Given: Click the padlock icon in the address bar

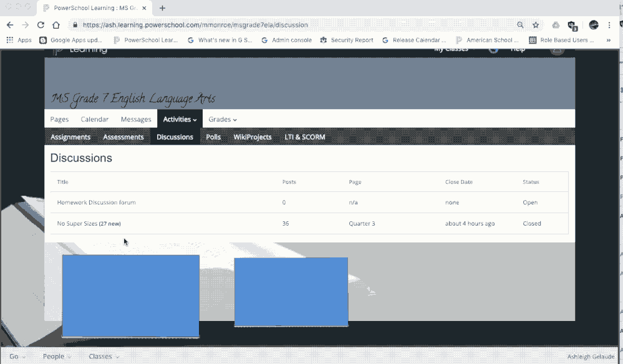Looking at the screenshot, I should (75, 25).
